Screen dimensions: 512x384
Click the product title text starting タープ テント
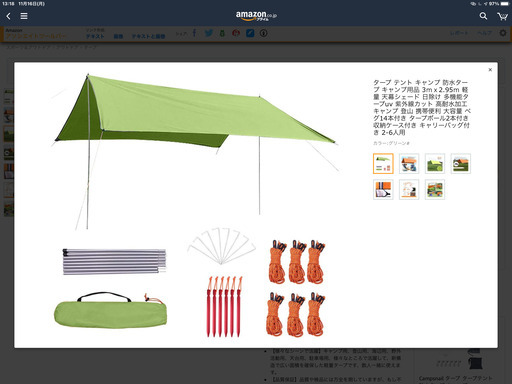click(422, 107)
